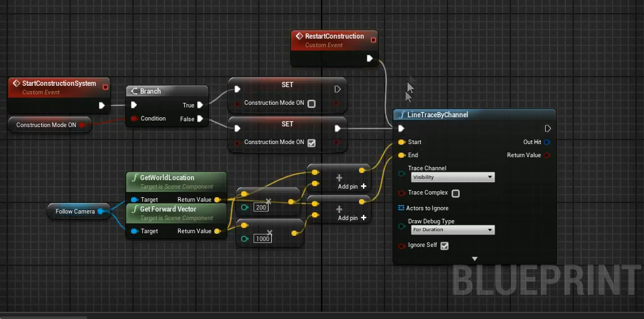The height and width of the screenshot is (319, 644).
Task: Open the Draw Debug Type dropdown
Action: click(x=452, y=230)
